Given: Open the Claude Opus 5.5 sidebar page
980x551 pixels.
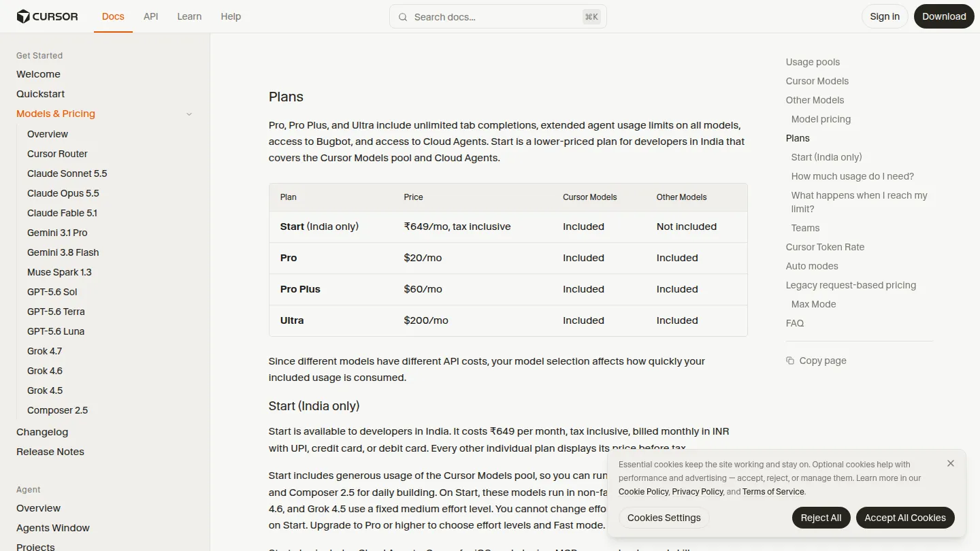Looking at the screenshot, I should tap(63, 193).
